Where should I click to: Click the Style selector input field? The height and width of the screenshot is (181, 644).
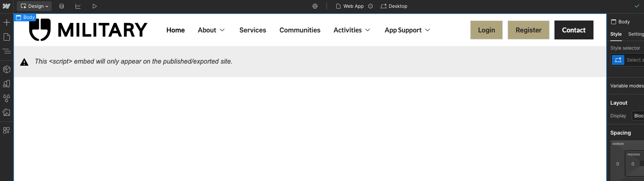tap(635, 60)
